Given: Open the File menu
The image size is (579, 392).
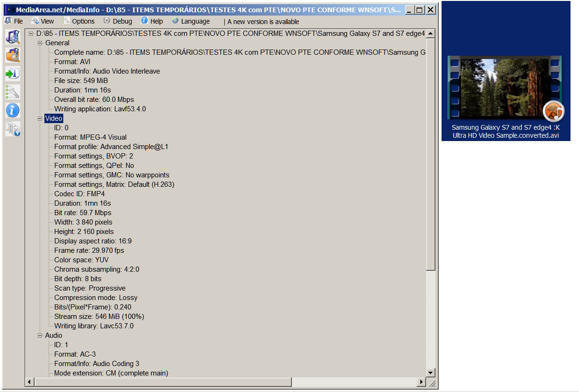Looking at the screenshot, I should 14,21.
